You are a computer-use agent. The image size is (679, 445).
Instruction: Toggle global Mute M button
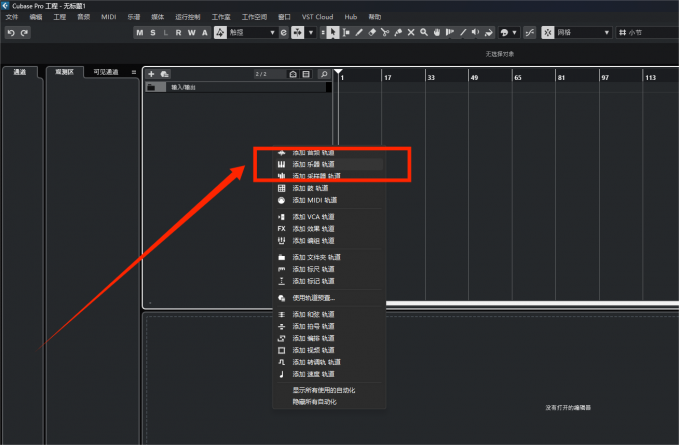click(x=139, y=32)
